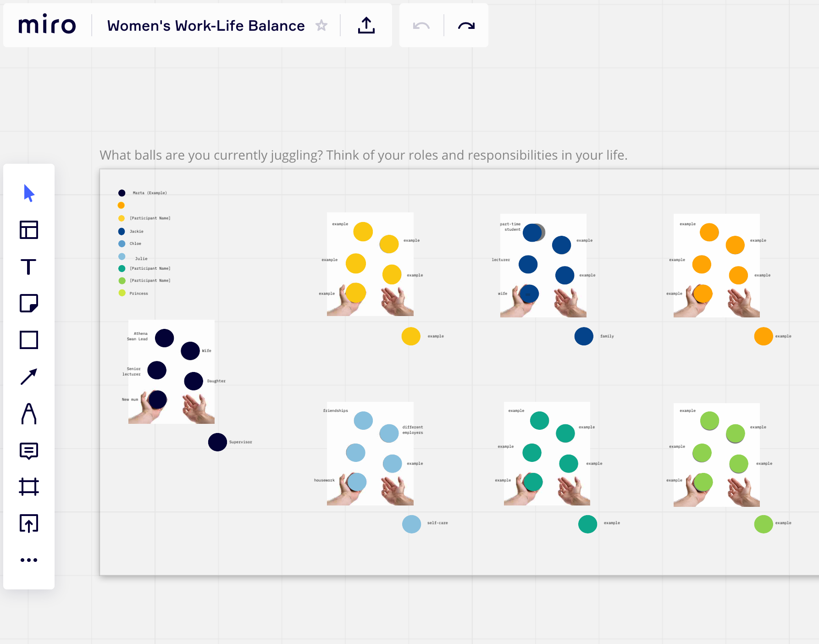Open the templates tool

(x=29, y=230)
